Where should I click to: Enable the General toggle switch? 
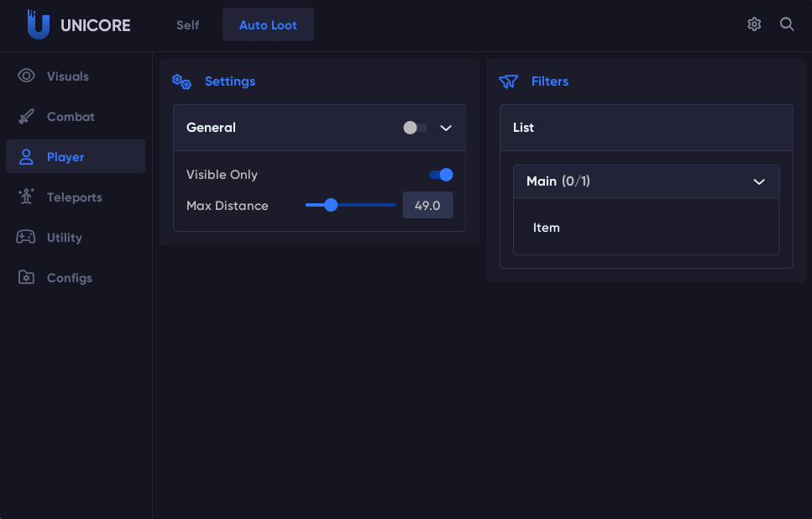415,128
